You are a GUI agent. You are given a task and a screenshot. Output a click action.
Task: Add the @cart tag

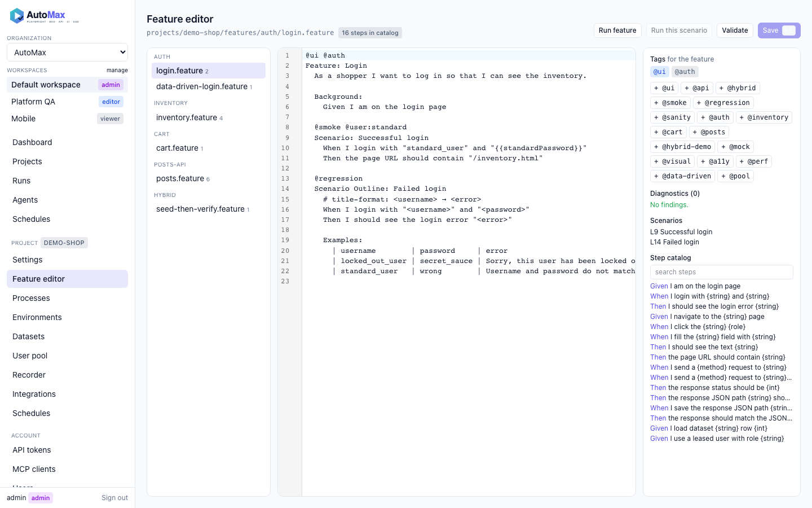tap(668, 132)
